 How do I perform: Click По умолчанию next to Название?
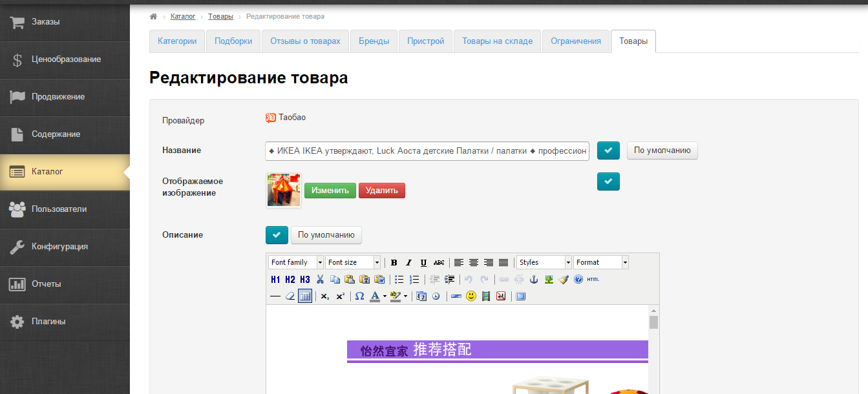pyautogui.click(x=662, y=150)
